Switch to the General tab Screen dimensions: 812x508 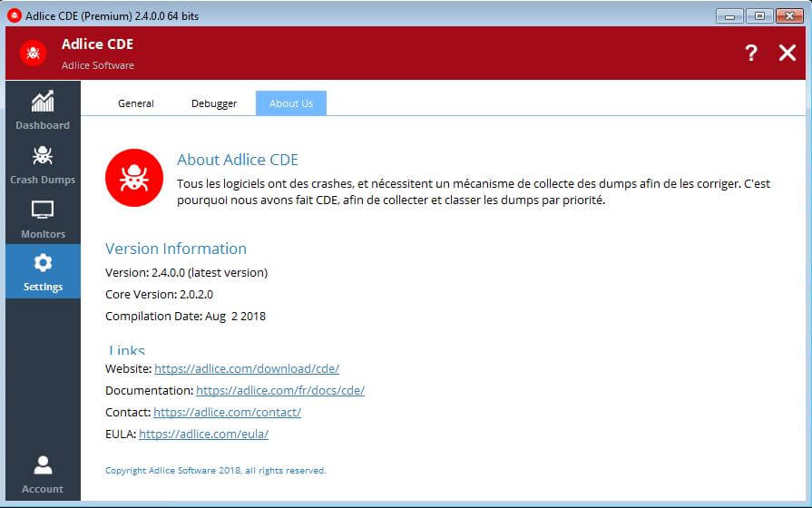click(x=136, y=103)
